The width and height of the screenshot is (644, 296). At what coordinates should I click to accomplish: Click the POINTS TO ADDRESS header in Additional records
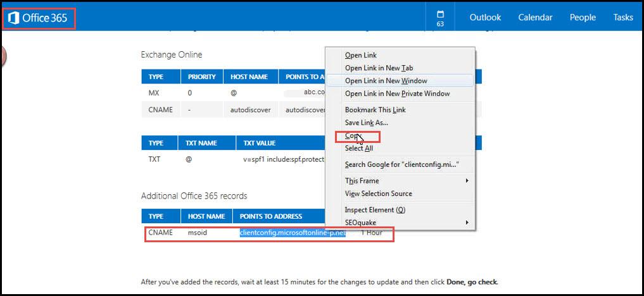[x=271, y=216]
